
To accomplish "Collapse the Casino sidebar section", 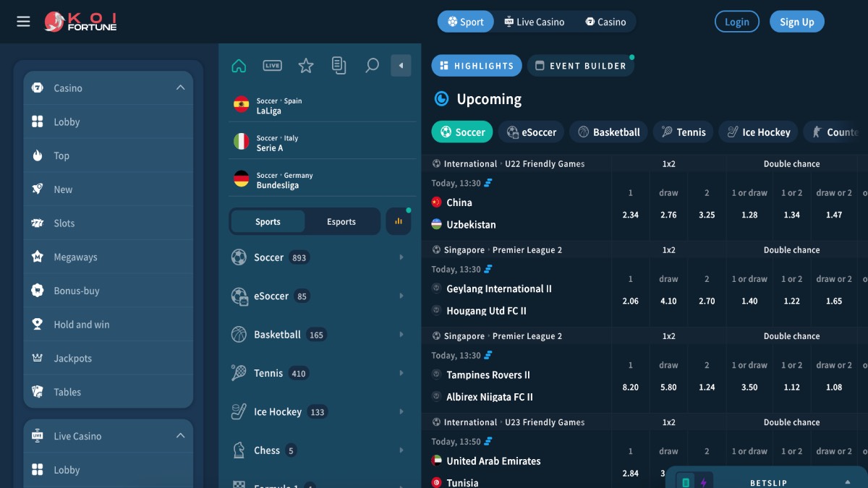I will point(180,88).
